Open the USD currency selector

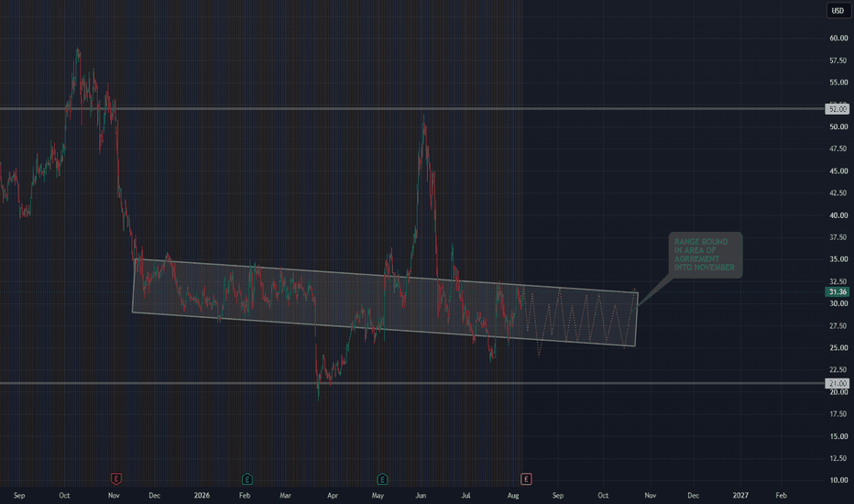pyautogui.click(x=838, y=10)
